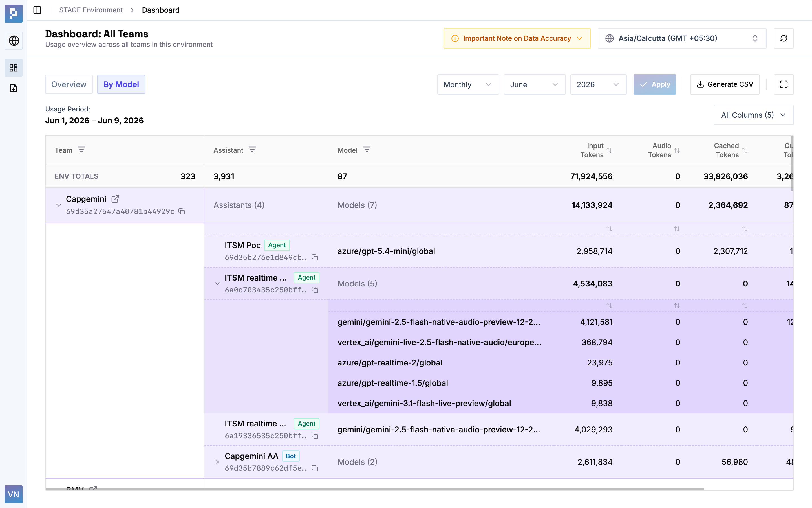812x508 pixels.
Task: Switch to the Overview tab
Action: (x=69, y=84)
